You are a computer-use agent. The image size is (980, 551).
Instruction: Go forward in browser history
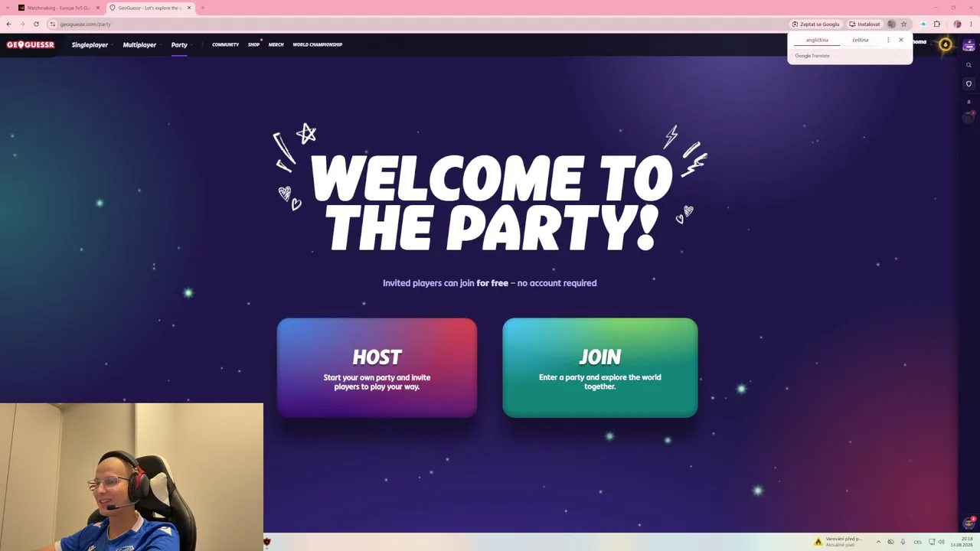tap(22, 24)
